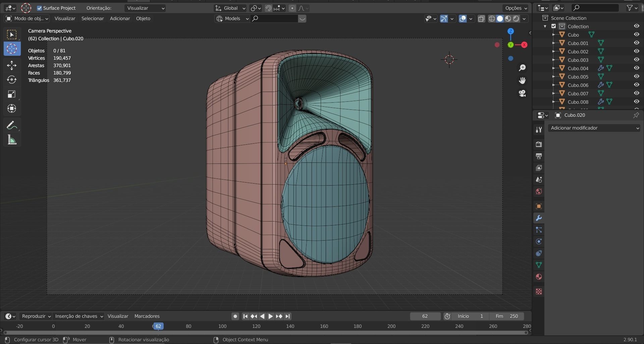
Task: Select the Move tool
Action: click(x=12, y=65)
